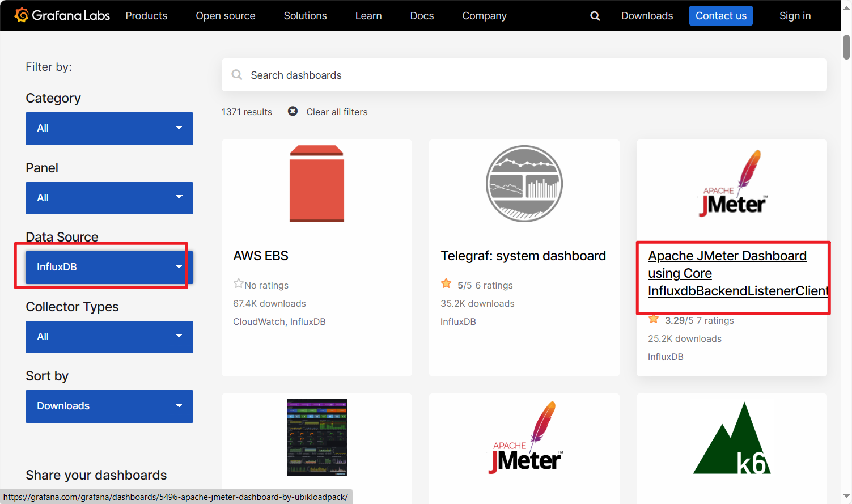This screenshot has width=852, height=504.
Task: Open the Docs menu
Action: coord(422,16)
